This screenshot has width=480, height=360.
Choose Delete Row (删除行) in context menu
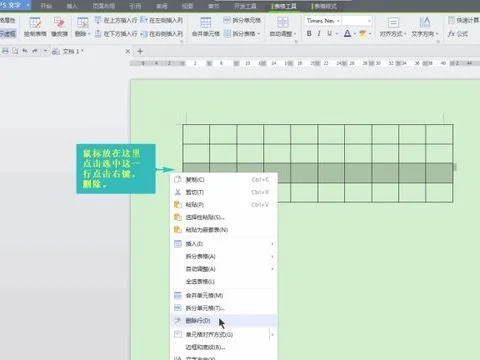pyautogui.click(x=224, y=321)
